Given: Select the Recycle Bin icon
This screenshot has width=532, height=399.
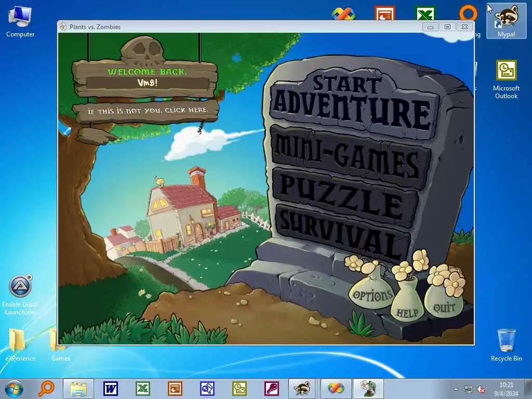Looking at the screenshot, I should [x=506, y=345].
